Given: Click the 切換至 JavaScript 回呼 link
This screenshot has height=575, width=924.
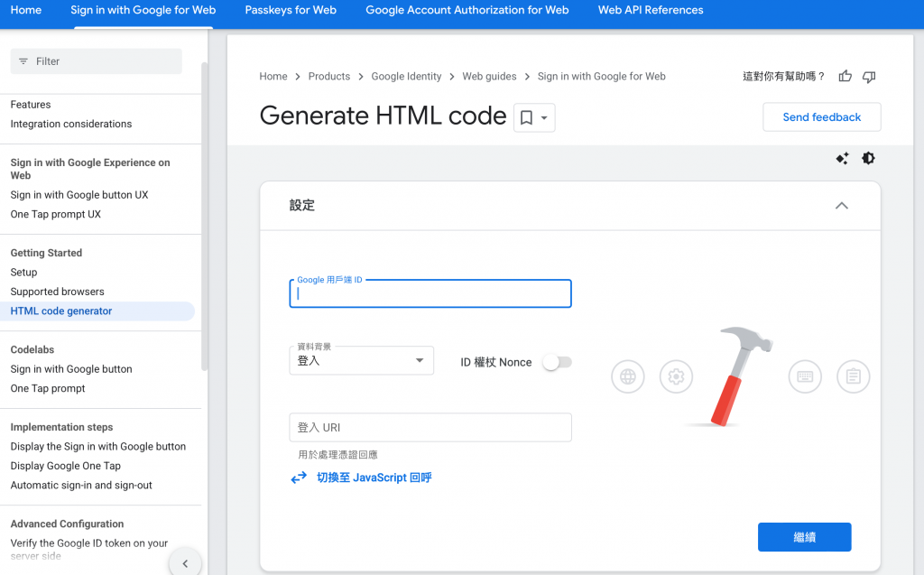Looking at the screenshot, I should tap(374, 478).
